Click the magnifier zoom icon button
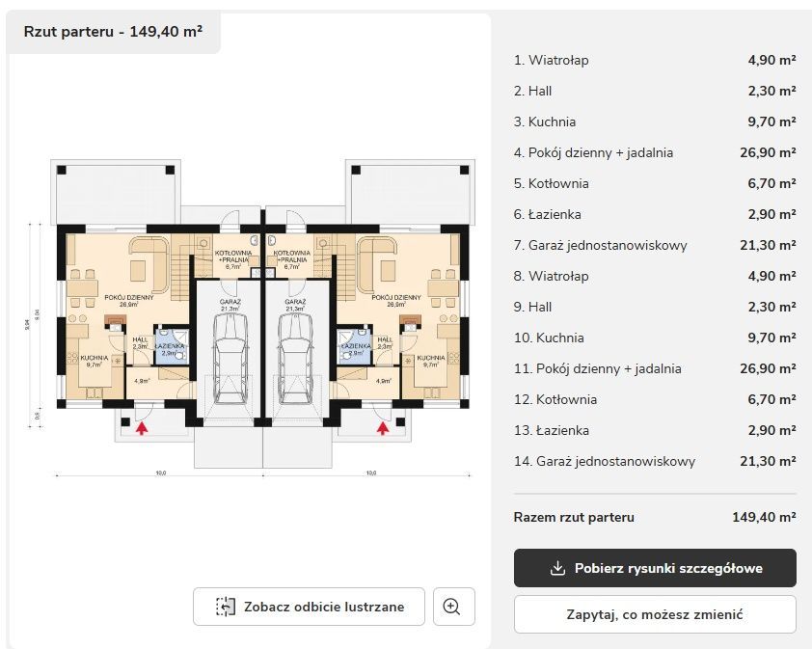 pyautogui.click(x=453, y=607)
